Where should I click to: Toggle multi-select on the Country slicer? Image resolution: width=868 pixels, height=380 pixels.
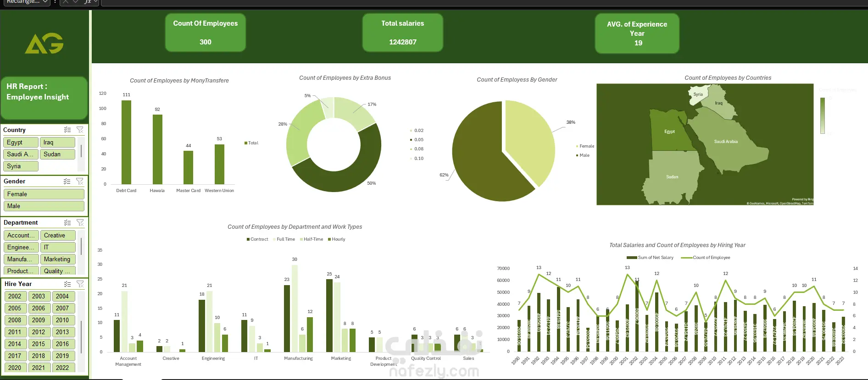click(x=67, y=130)
